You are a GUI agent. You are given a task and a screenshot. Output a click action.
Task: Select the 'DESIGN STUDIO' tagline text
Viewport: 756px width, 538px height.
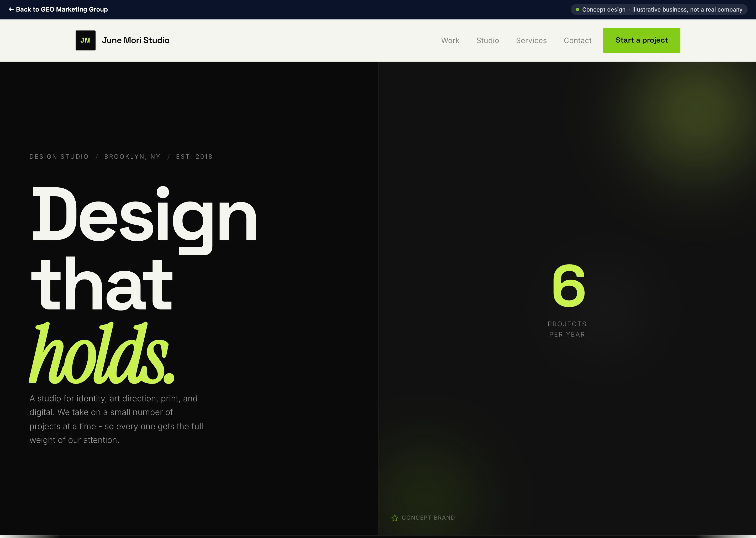click(59, 156)
